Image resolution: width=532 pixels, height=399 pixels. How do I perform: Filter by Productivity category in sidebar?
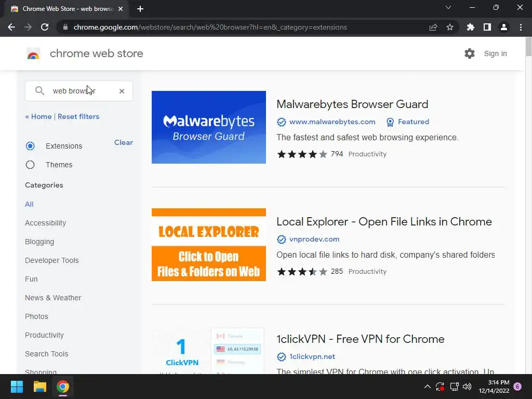pos(45,335)
